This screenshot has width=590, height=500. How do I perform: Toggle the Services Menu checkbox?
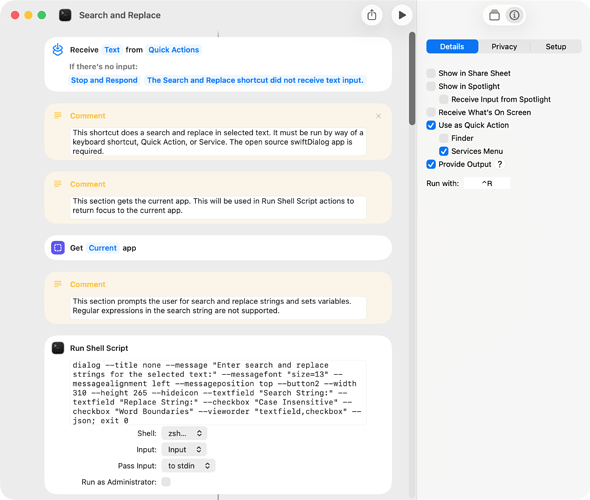pos(444,151)
